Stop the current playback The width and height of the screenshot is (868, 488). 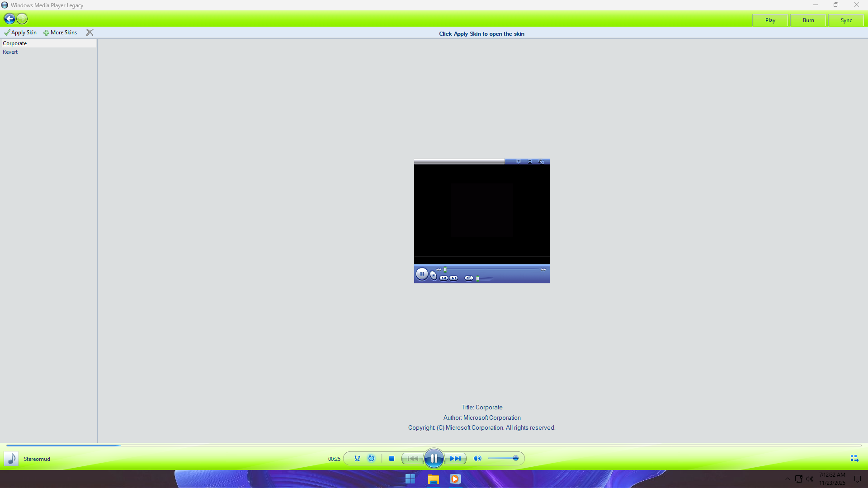pos(392,459)
